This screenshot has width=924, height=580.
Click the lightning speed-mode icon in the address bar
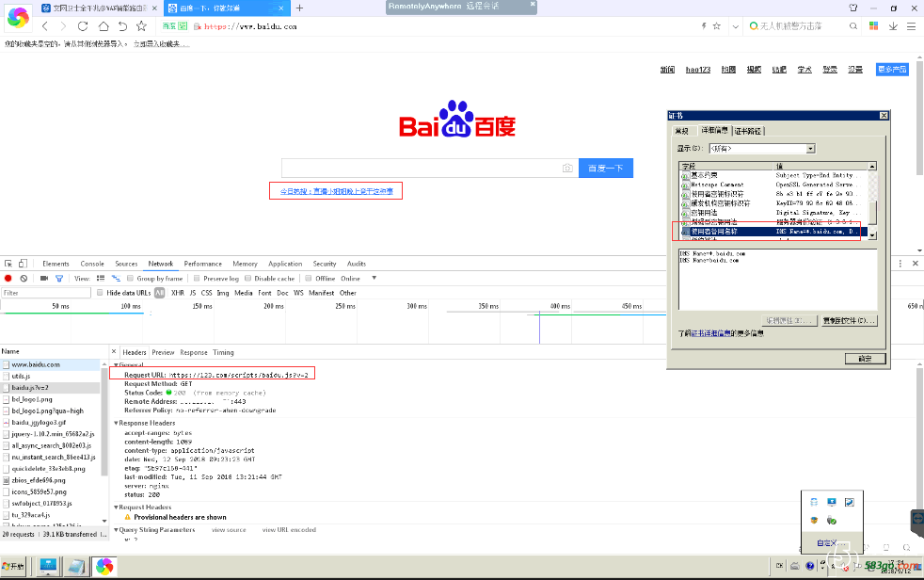click(x=704, y=26)
